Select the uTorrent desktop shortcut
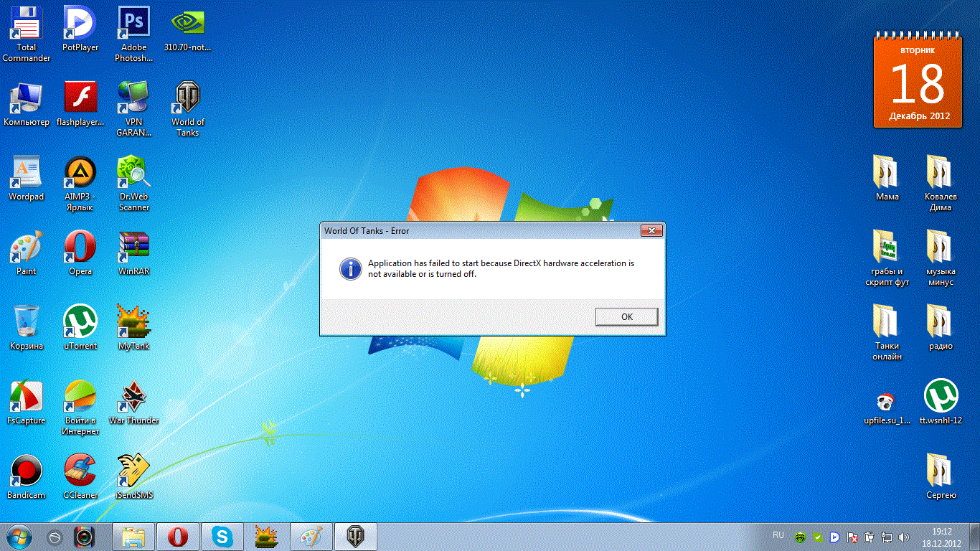The height and width of the screenshot is (551, 980). pyautogui.click(x=80, y=327)
